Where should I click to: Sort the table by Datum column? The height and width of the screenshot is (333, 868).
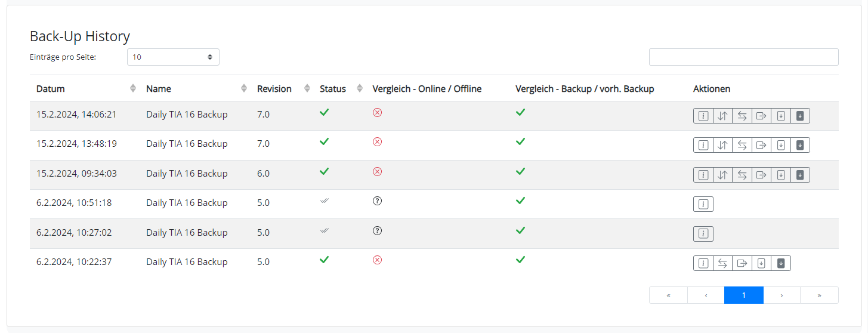132,88
